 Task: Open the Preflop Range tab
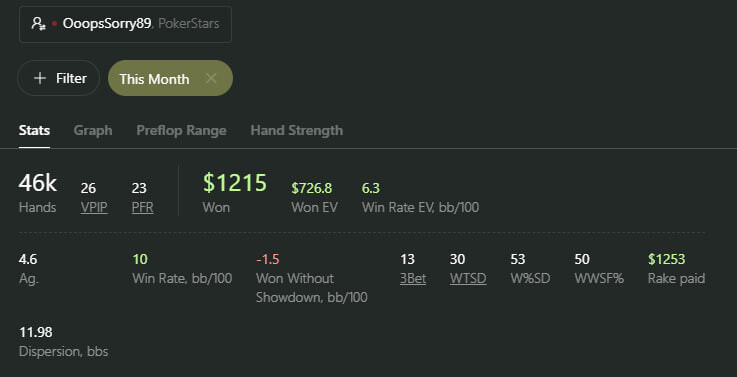(181, 130)
